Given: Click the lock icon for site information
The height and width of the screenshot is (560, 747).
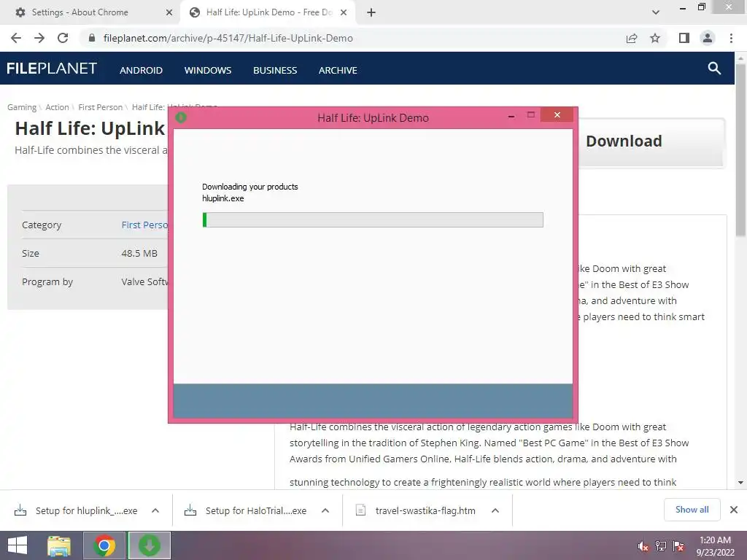Looking at the screenshot, I should coord(92,38).
